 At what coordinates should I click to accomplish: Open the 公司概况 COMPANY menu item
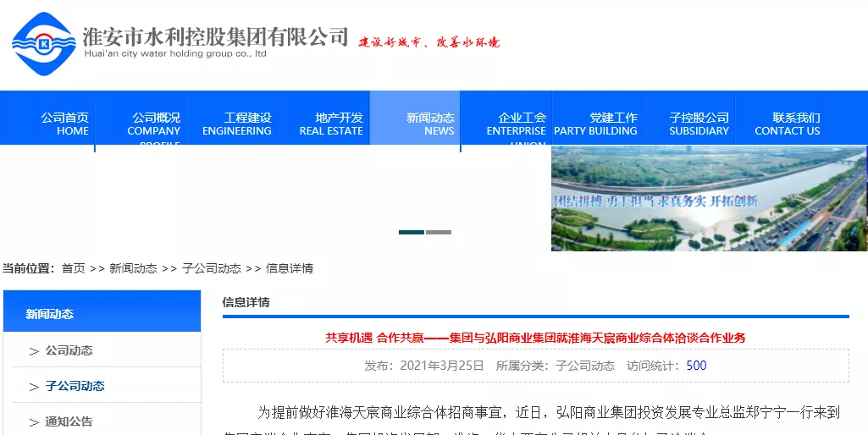153,124
